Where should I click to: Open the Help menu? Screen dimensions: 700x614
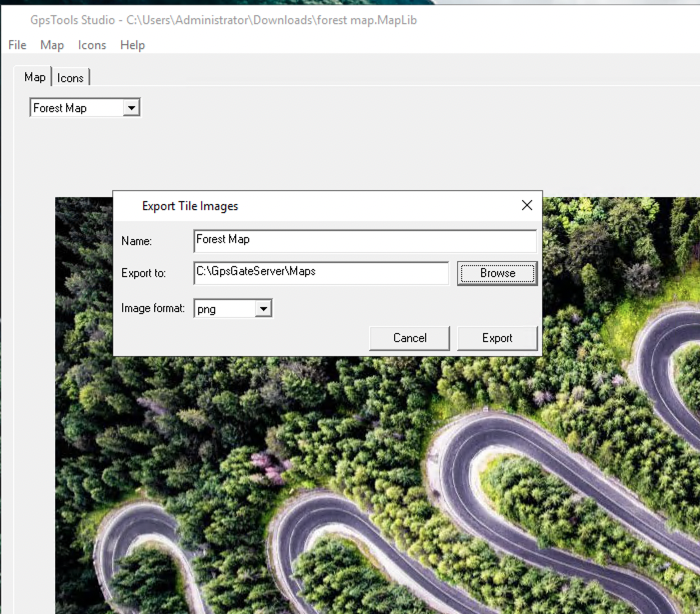(133, 45)
